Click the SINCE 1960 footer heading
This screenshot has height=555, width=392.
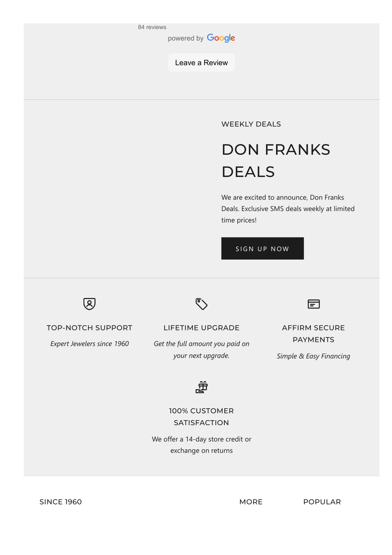[x=60, y=502]
